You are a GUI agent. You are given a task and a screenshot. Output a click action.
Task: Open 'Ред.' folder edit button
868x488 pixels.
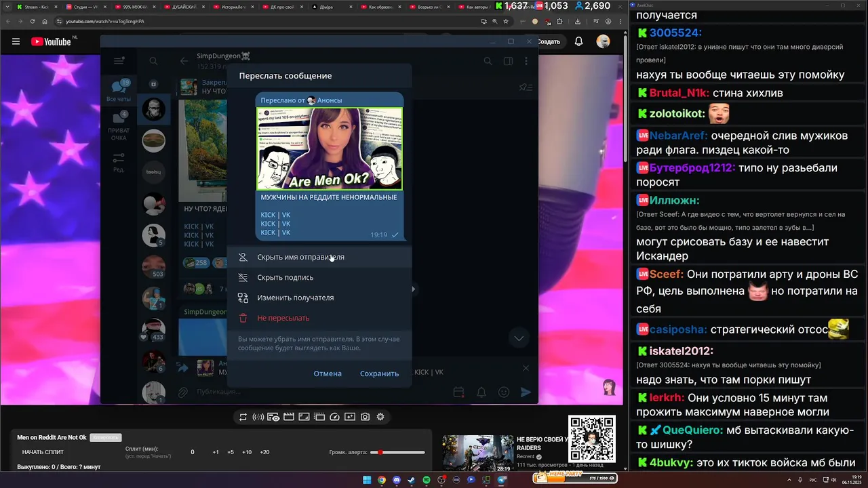point(119,163)
